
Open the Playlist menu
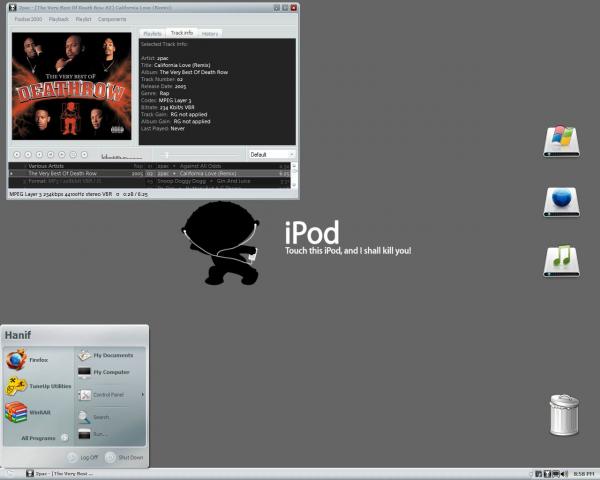coord(83,19)
